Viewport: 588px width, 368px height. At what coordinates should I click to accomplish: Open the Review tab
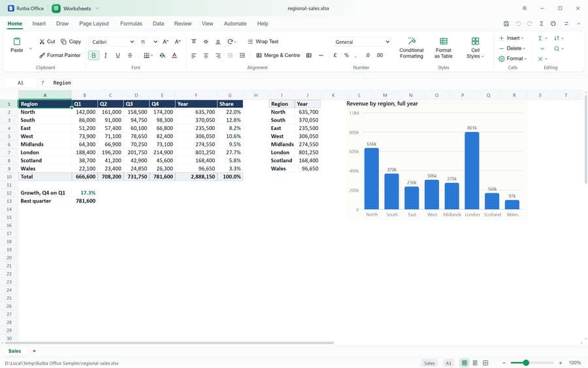coord(183,24)
